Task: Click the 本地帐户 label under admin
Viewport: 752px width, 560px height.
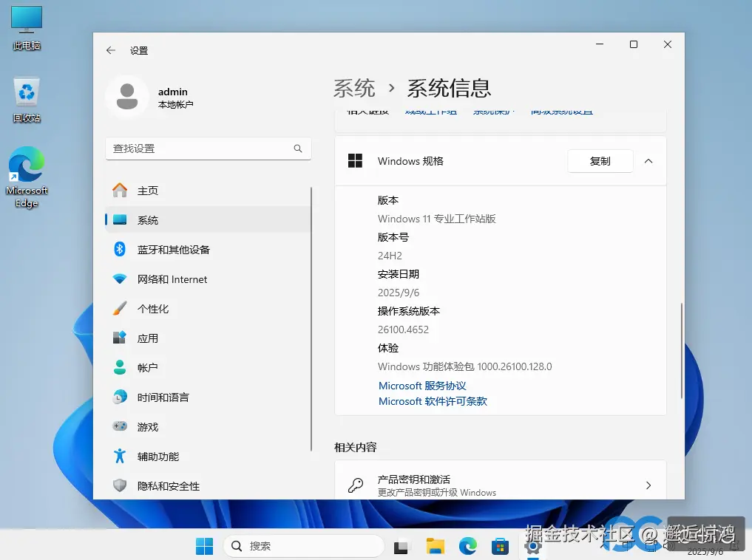Action: [175, 104]
